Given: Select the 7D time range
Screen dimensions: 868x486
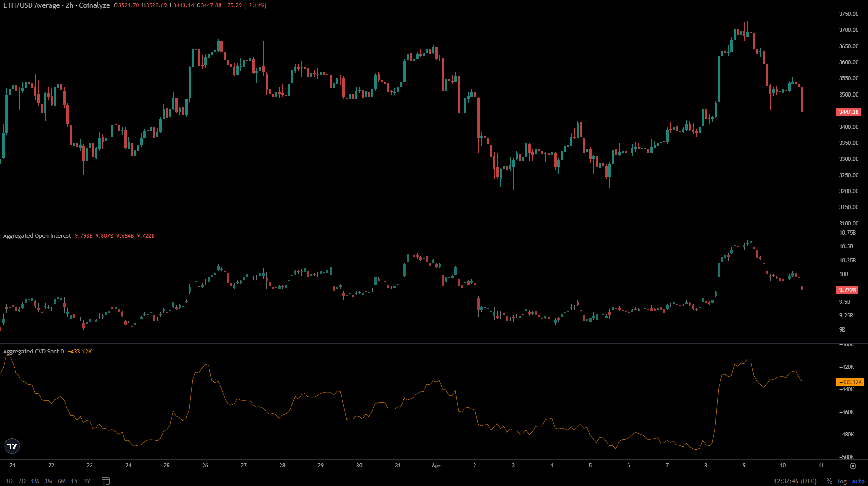Looking at the screenshot, I should click(x=22, y=481).
